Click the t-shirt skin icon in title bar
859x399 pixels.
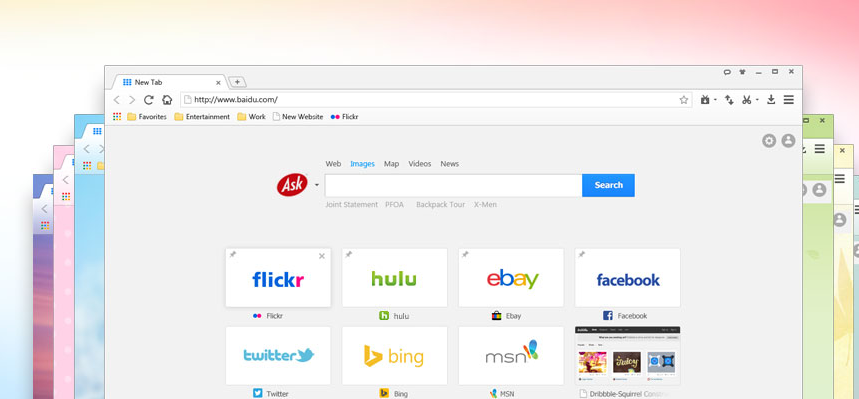743,72
